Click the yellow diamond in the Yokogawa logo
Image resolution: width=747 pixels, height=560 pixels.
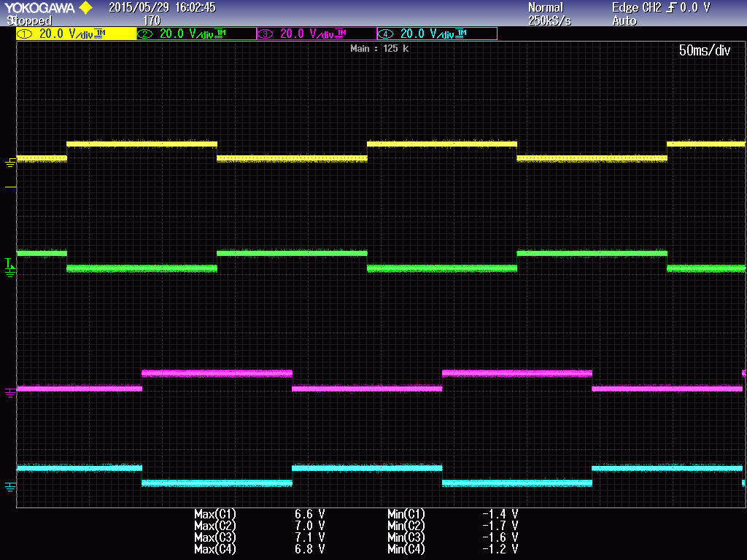click(86, 7)
